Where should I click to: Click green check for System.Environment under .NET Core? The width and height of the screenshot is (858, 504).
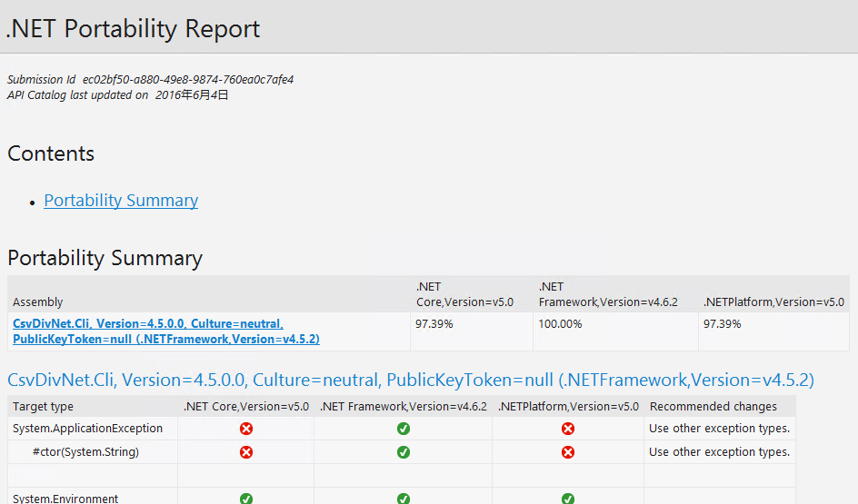click(x=246, y=498)
